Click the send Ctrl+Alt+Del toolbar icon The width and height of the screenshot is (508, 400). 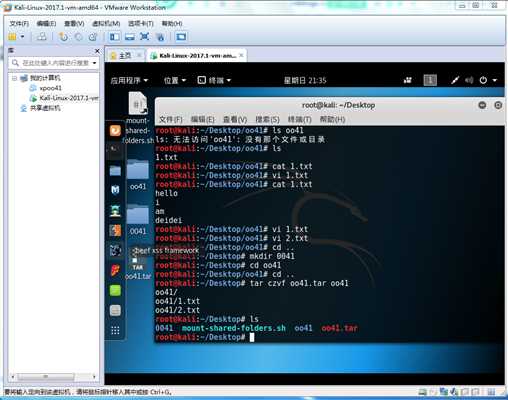click(x=41, y=37)
